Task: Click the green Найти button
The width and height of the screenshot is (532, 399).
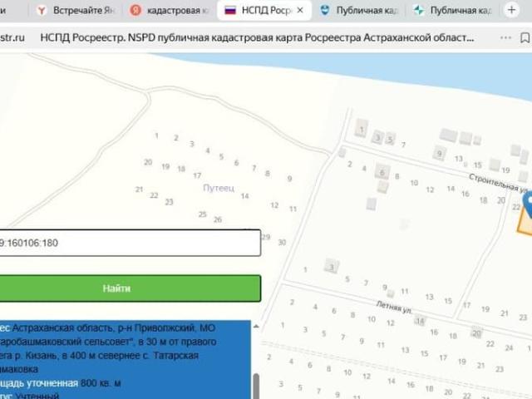Action: [x=130, y=288]
